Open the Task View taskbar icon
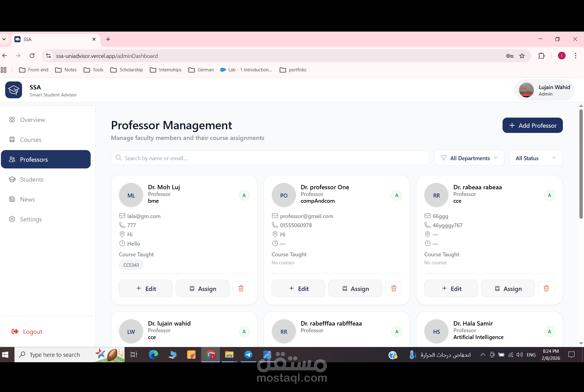This screenshot has width=584, height=392. (x=134, y=355)
